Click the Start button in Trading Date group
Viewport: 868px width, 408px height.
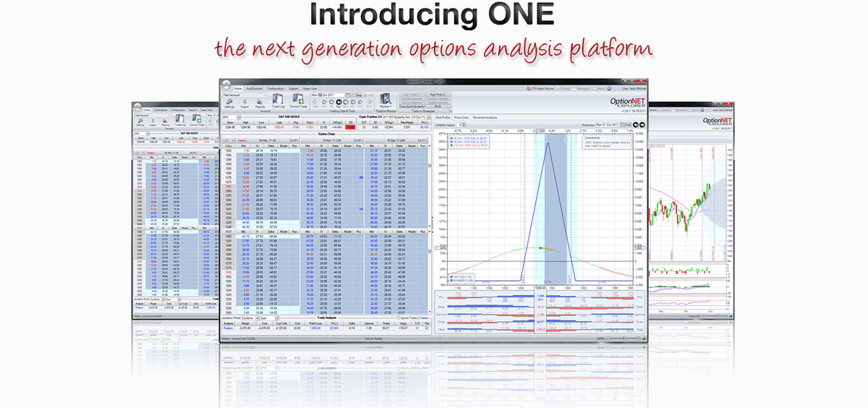tap(315, 102)
